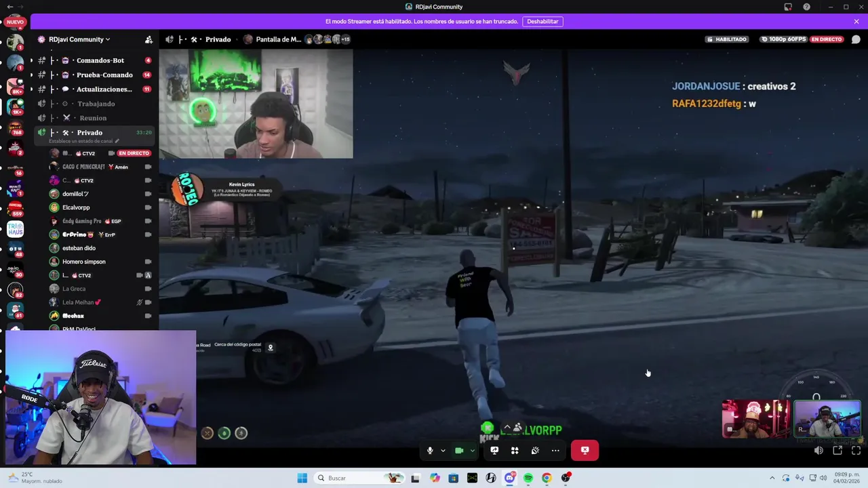Click the camera icon next to domiilol

[148, 194]
